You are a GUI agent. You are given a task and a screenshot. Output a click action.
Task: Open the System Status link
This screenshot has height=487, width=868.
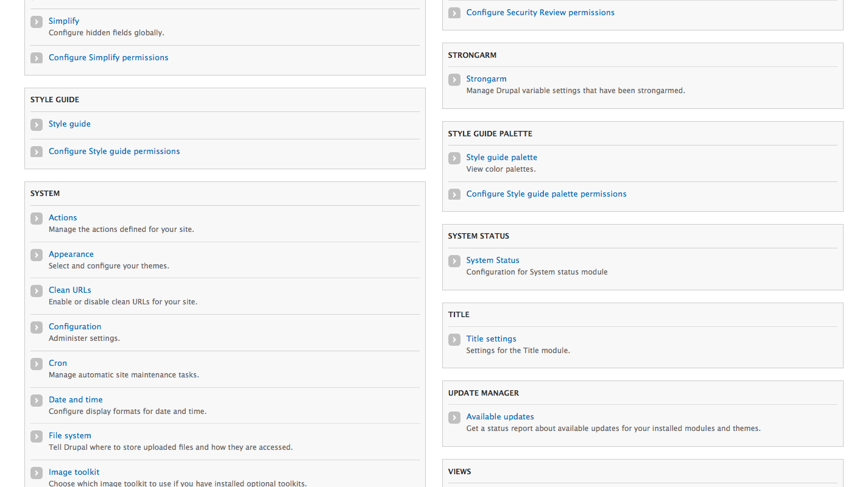pos(493,260)
